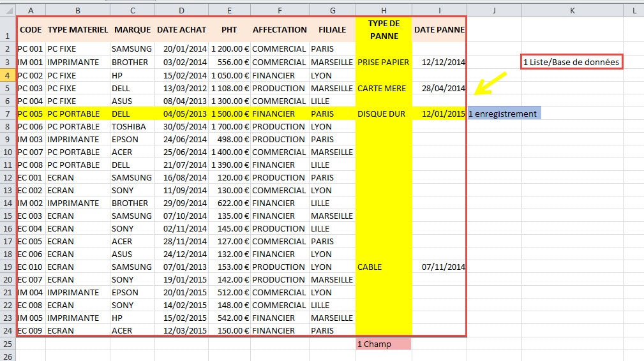Select code cell EC 010

31,267
